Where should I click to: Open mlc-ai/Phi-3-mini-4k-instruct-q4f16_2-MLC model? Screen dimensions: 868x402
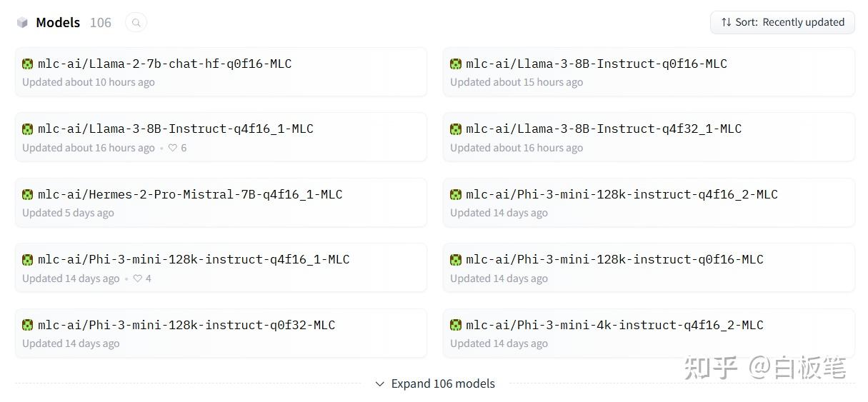click(x=614, y=325)
